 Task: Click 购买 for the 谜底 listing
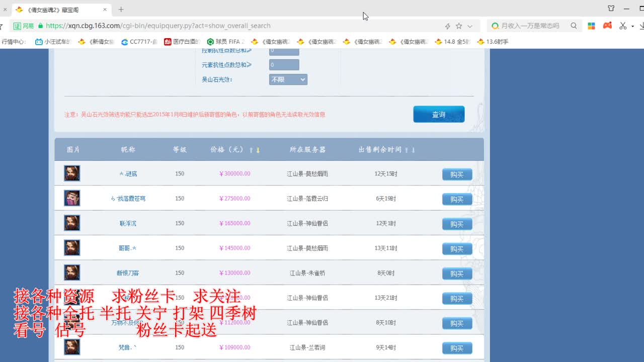(456, 173)
